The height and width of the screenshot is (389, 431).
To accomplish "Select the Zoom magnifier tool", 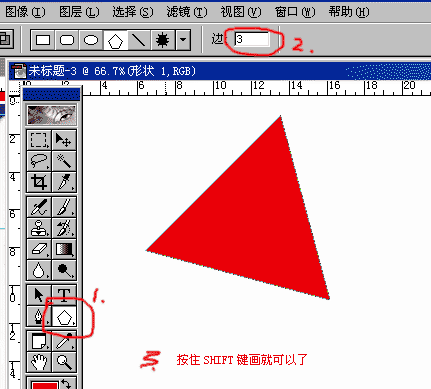I will [64, 361].
